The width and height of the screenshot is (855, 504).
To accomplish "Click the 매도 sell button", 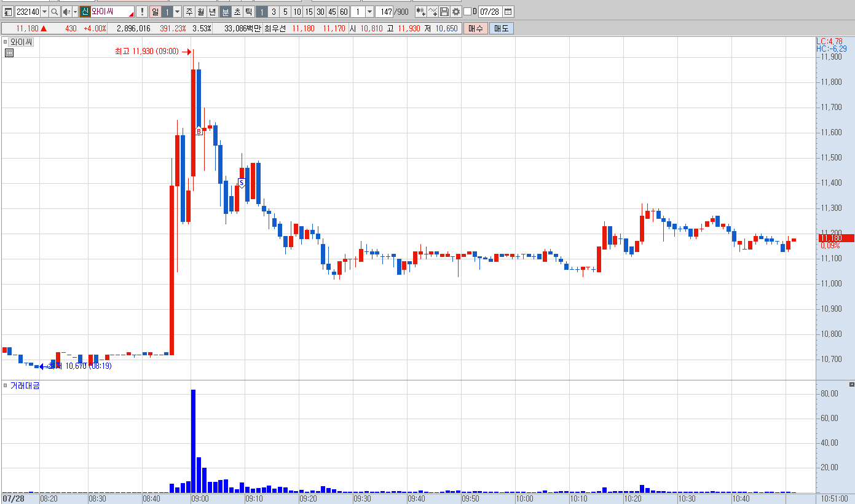I will [x=501, y=28].
